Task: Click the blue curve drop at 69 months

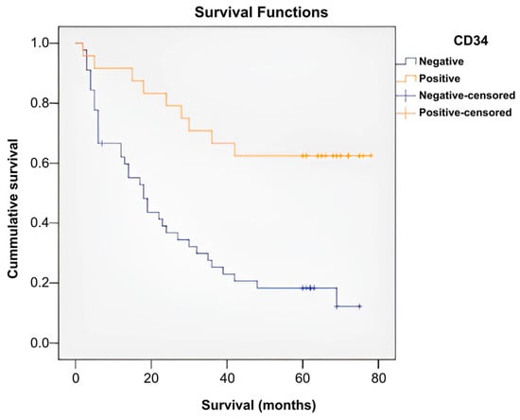Action: pos(337,297)
